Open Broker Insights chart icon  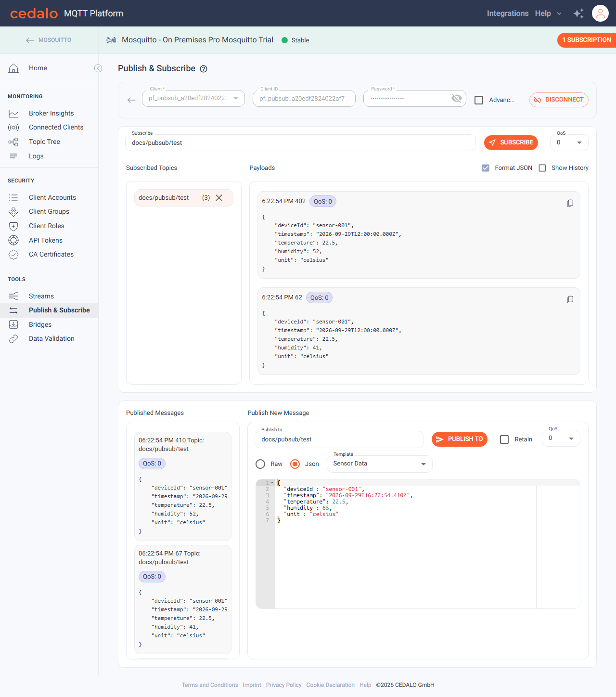coord(13,114)
